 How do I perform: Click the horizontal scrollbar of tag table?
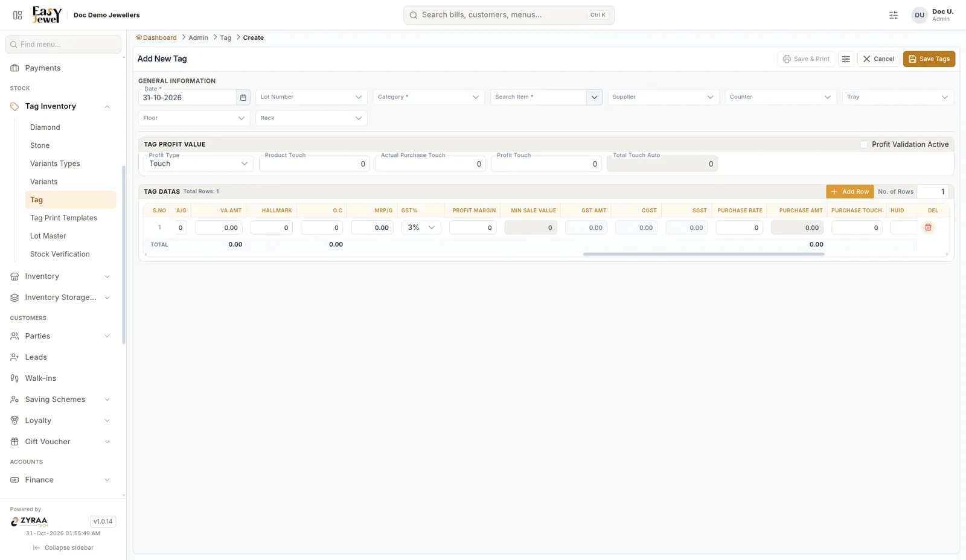click(703, 254)
